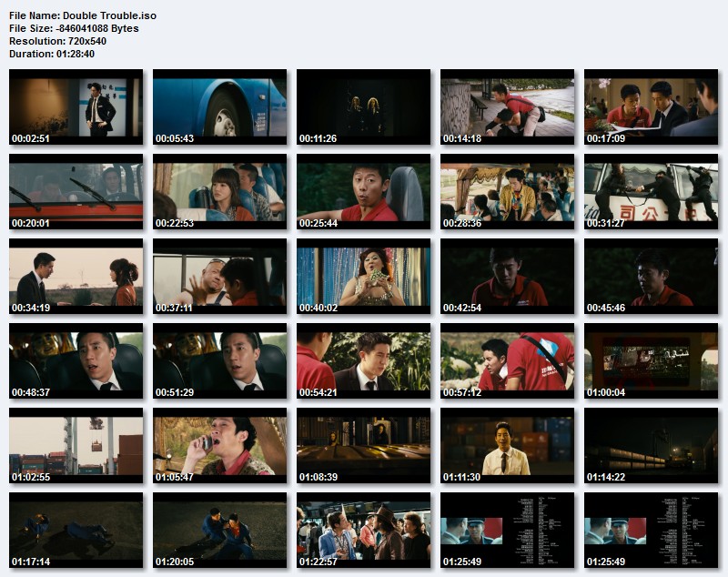Select the red shirt driver frame 00:25:44
This screenshot has height=577, width=728.
click(363, 192)
